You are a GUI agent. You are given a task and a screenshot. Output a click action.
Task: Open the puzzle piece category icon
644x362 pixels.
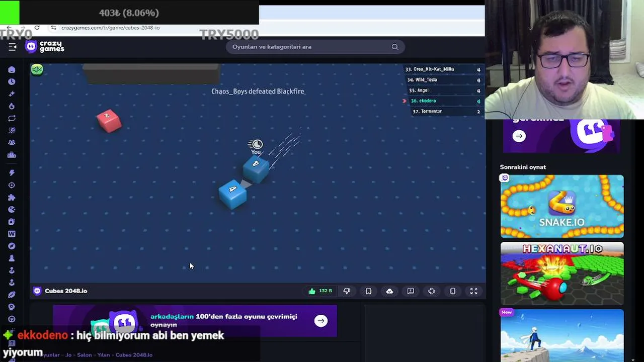coord(12,197)
